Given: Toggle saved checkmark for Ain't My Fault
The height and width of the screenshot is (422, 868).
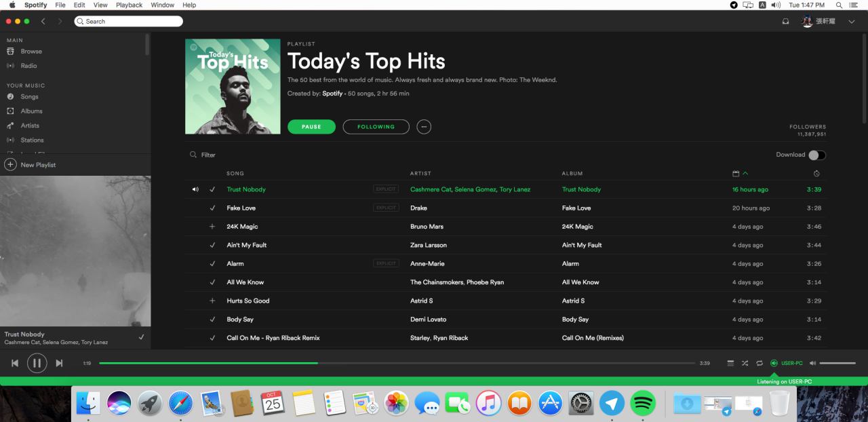Looking at the screenshot, I should pyautogui.click(x=212, y=245).
